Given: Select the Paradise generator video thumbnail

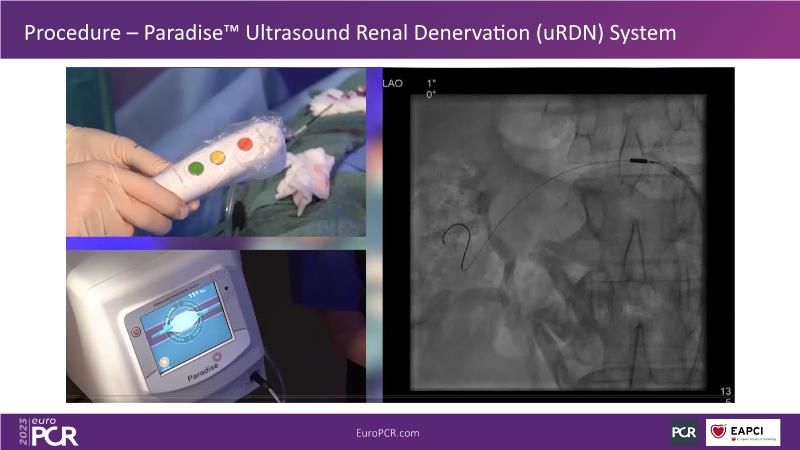Looking at the screenshot, I should point(216,325).
